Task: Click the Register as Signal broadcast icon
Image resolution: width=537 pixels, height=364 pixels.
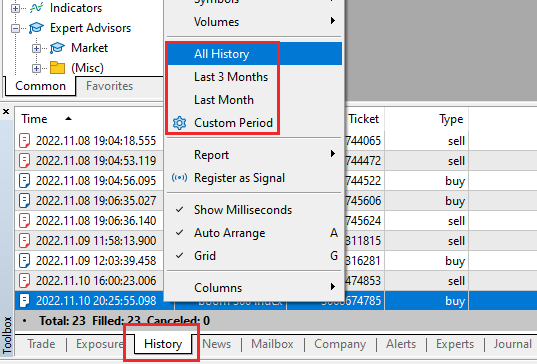Action: [x=179, y=178]
